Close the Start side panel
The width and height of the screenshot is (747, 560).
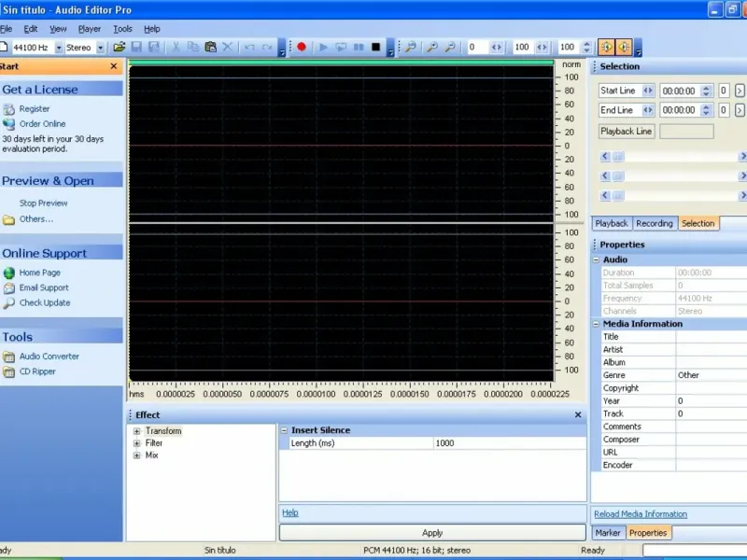coord(114,66)
